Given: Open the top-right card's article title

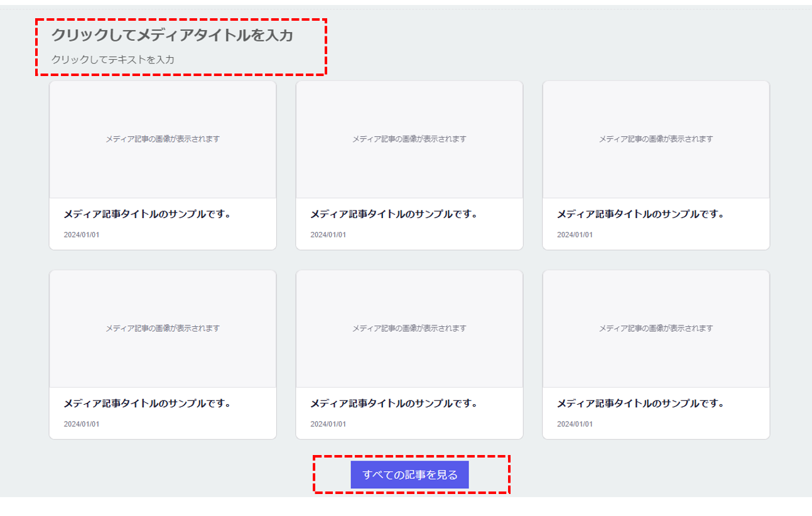Looking at the screenshot, I should [x=641, y=214].
